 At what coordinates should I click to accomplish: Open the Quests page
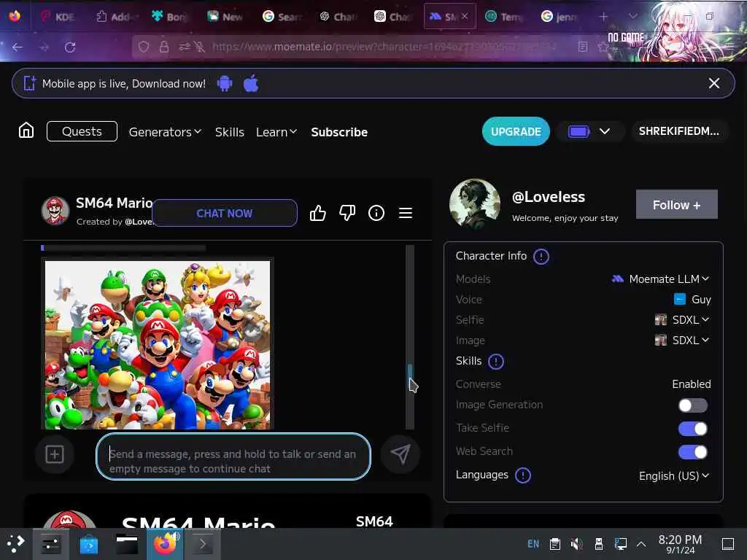(82, 131)
